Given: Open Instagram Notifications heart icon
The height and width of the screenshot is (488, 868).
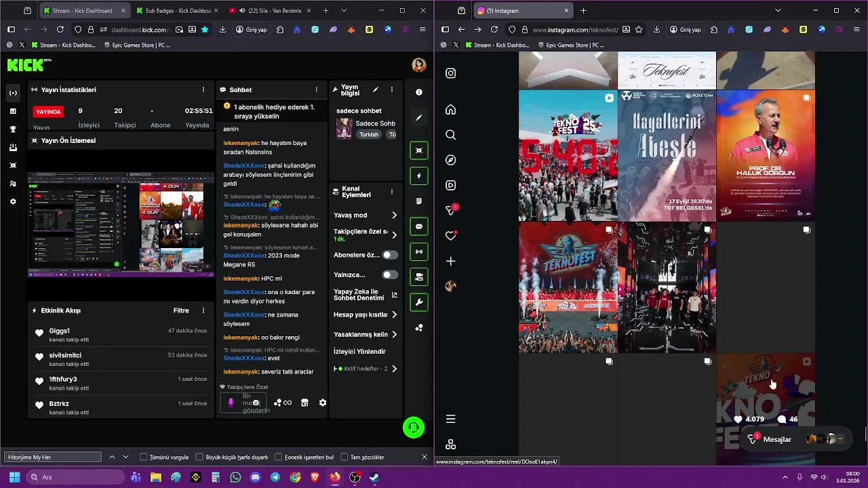Looking at the screenshot, I should pyautogui.click(x=450, y=236).
